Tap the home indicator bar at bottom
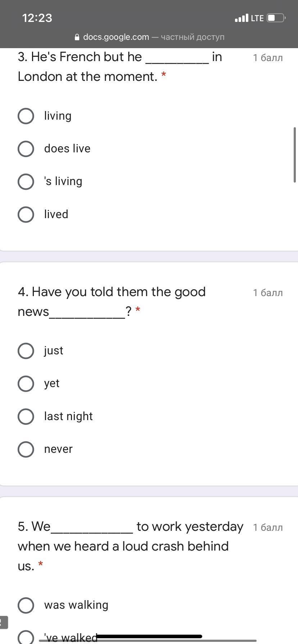 [149, 636]
